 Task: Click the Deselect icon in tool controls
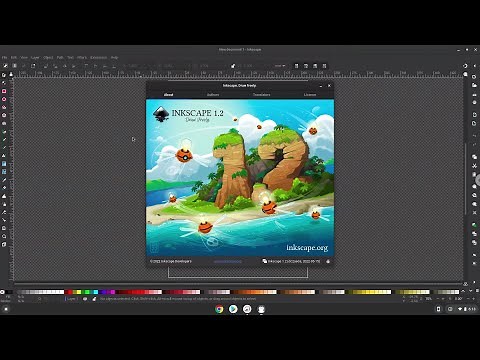(24, 66)
